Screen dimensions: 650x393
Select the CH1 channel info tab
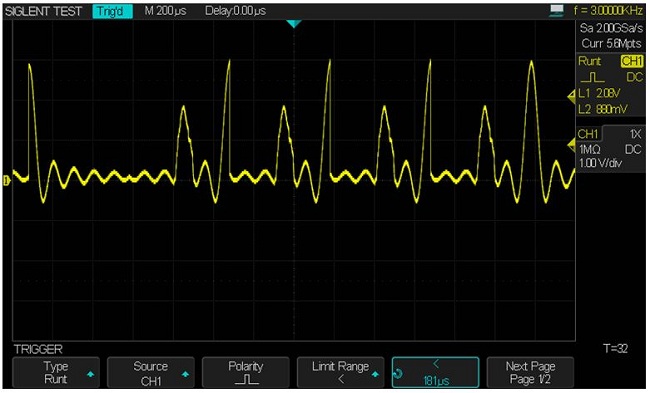tap(589, 134)
